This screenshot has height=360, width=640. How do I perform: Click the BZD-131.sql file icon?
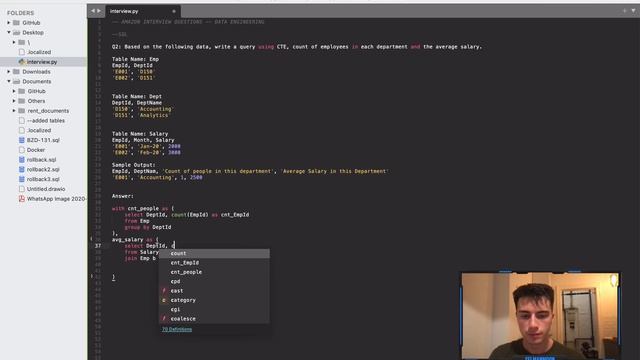(22, 140)
